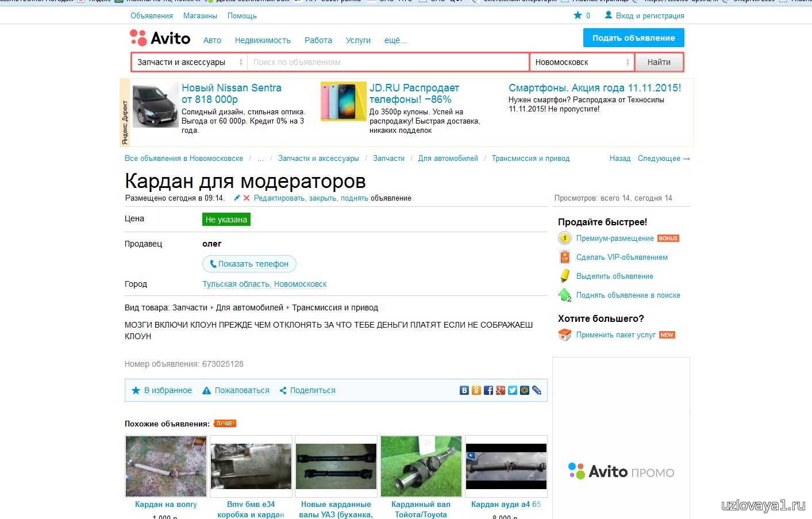Open Все объявления в Новомосковске breadcrumb

click(184, 158)
